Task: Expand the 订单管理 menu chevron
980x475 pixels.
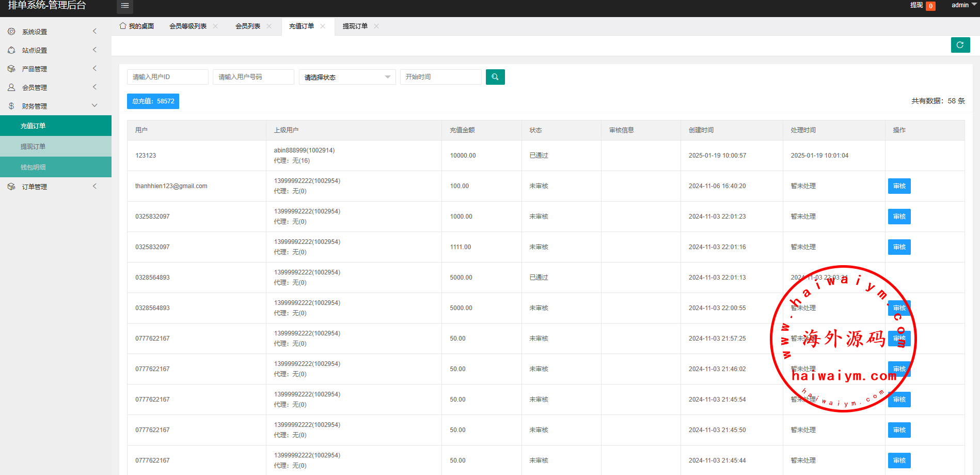Action: coord(94,186)
